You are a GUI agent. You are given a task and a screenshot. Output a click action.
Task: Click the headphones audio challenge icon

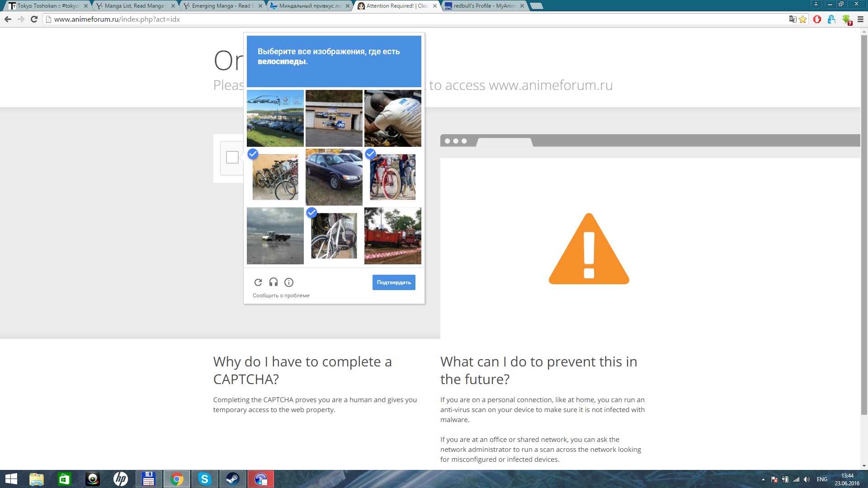[274, 282]
